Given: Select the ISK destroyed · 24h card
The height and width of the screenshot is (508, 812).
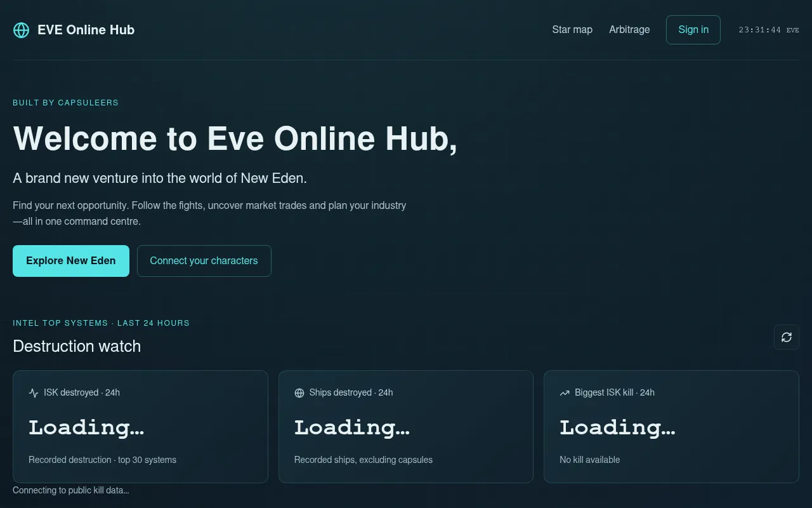Looking at the screenshot, I should point(140,427).
